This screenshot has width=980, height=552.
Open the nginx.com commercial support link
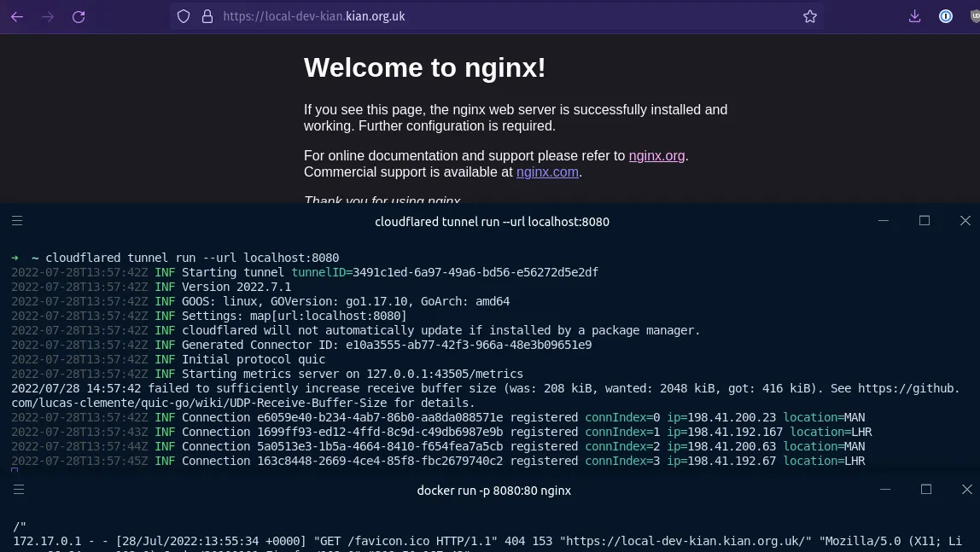pyautogui.click(x=547, y=171)
